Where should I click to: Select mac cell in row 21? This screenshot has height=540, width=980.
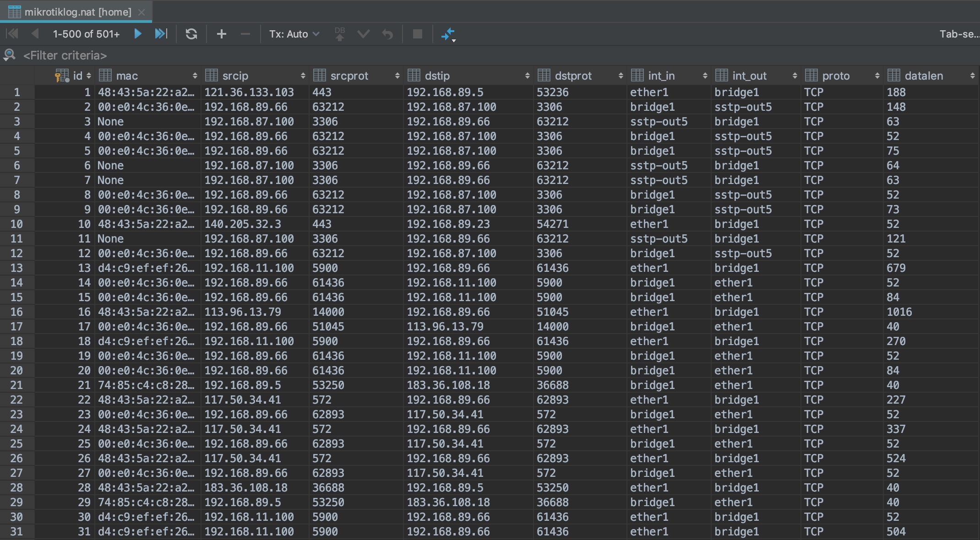coord(148,385)
